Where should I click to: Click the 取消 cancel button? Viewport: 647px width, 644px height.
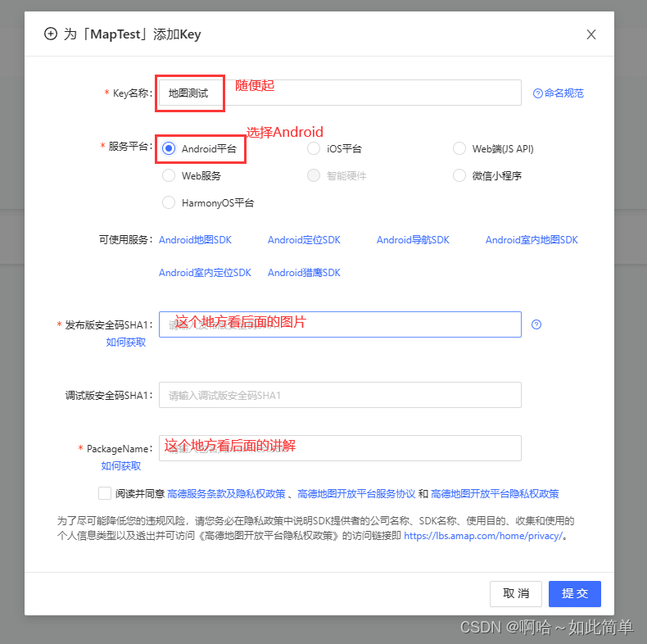[x=516, y=594]
